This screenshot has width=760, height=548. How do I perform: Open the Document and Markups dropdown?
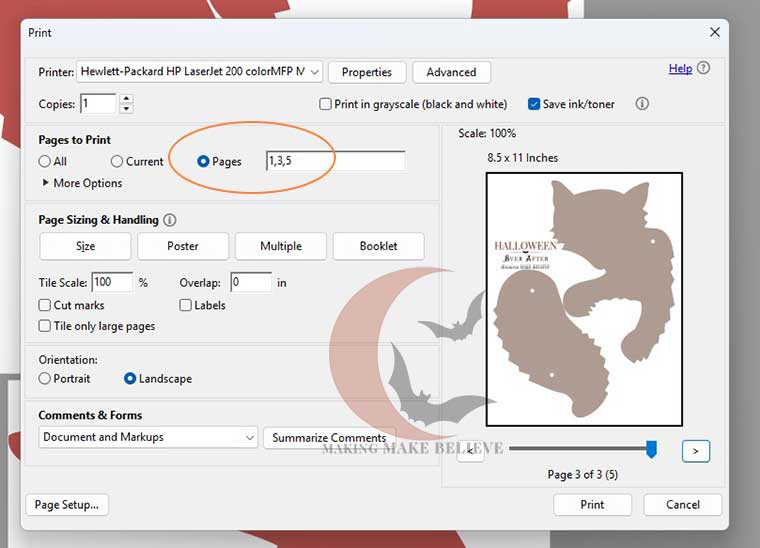coord(148,437)
